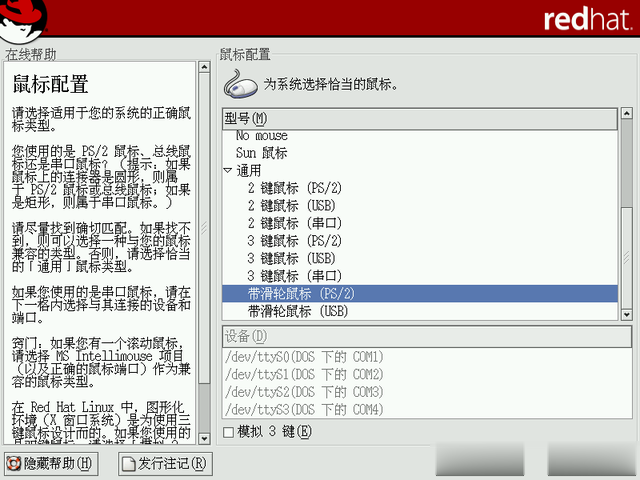Click the 鼠标配置 help heading
The width and height of the screenshot is (640, 480).
point(51,84)
